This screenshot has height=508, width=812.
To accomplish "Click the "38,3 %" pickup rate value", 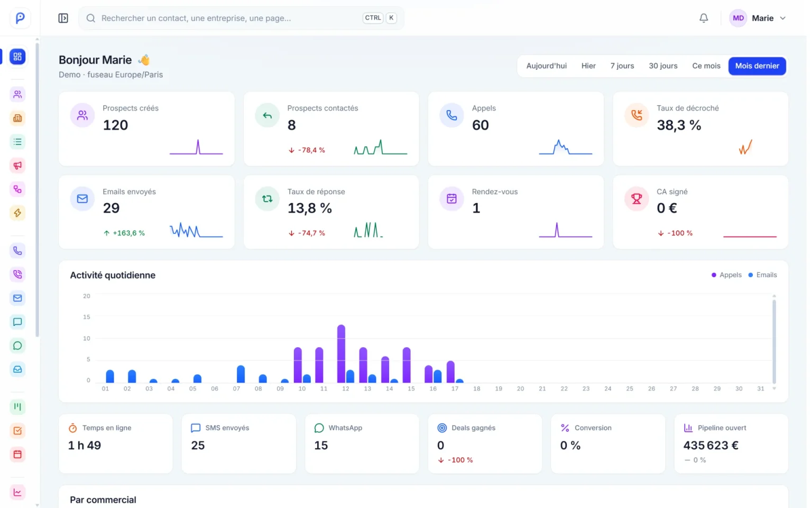I will click(679, 125).
